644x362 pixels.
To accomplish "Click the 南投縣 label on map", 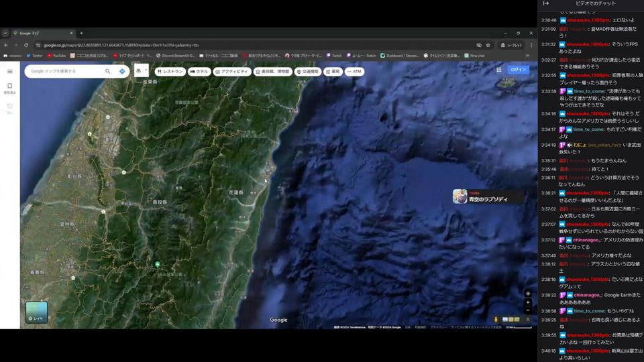I will [x=160, y=202].
